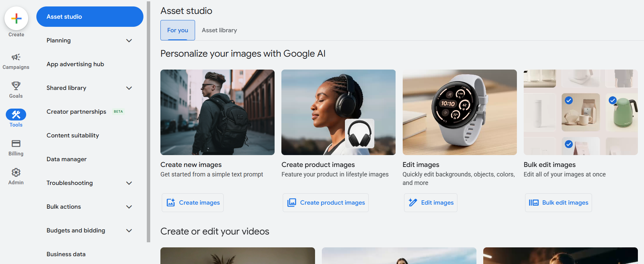The width and height of the screenshot is (644, 264).
Task: Click the magic pen icon in Edit images
Action: point(413,203)
